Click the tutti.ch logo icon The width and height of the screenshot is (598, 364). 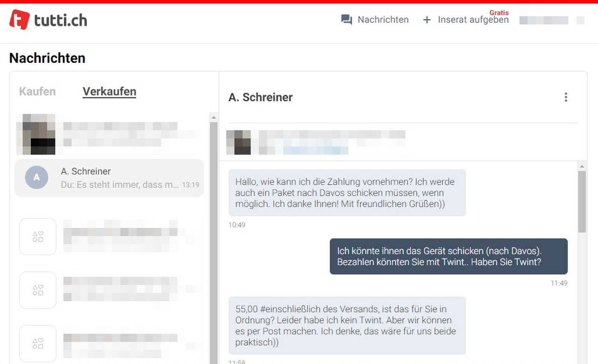19,19
